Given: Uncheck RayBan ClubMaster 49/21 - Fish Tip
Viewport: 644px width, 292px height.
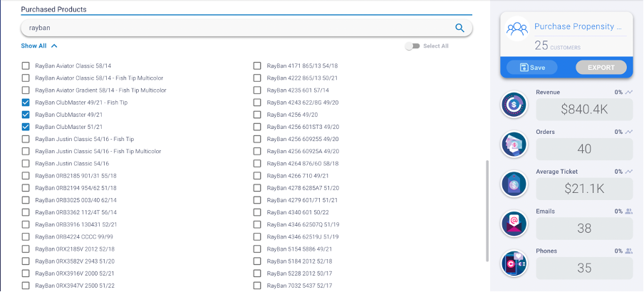Looking at the screenshot, I should pyautogui.click(x=26, y=103).
